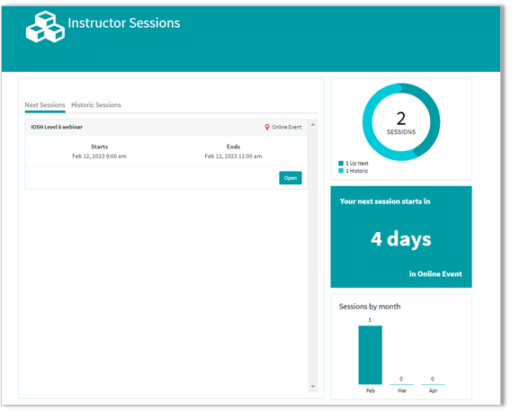Select the Next Sessions tab

point(45,105)
